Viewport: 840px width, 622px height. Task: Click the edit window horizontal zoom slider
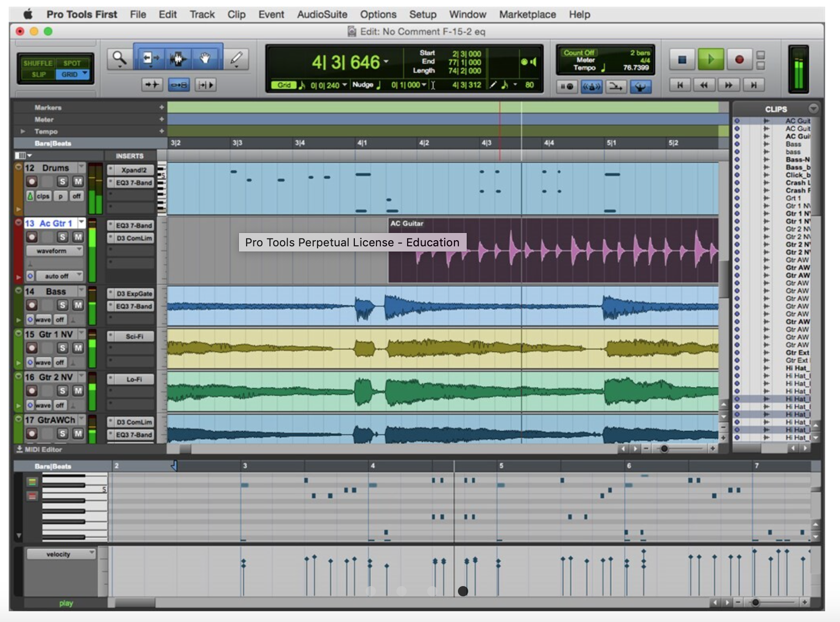pyautogui.click(x=665, y=449)
